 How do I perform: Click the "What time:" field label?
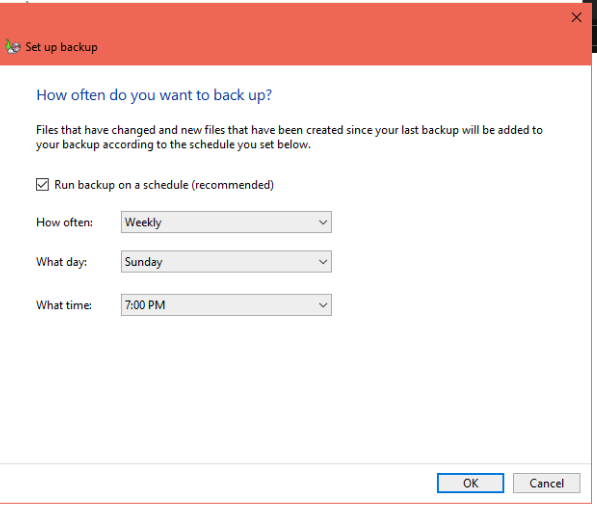tap(64, 305)
